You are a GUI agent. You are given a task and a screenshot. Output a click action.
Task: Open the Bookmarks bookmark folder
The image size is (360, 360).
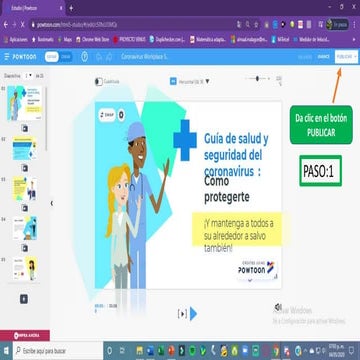pos(42,39)
